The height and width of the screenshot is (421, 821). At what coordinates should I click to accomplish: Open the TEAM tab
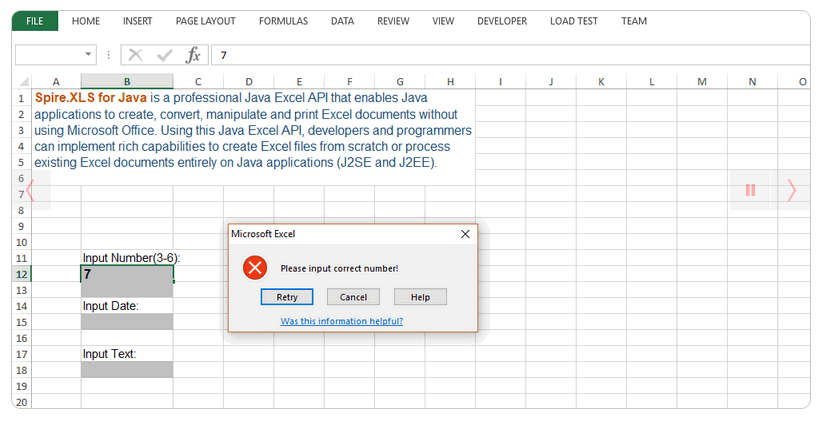point(634,21)
